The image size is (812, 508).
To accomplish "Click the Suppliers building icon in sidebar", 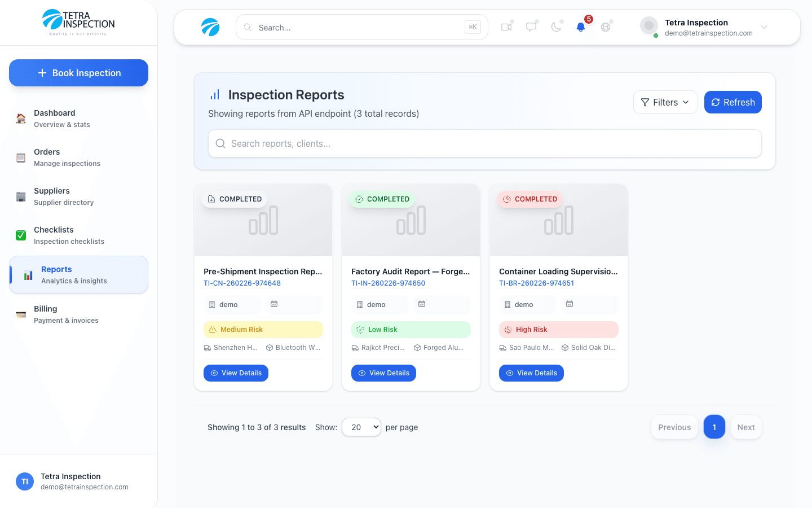I will click(21, 196).
